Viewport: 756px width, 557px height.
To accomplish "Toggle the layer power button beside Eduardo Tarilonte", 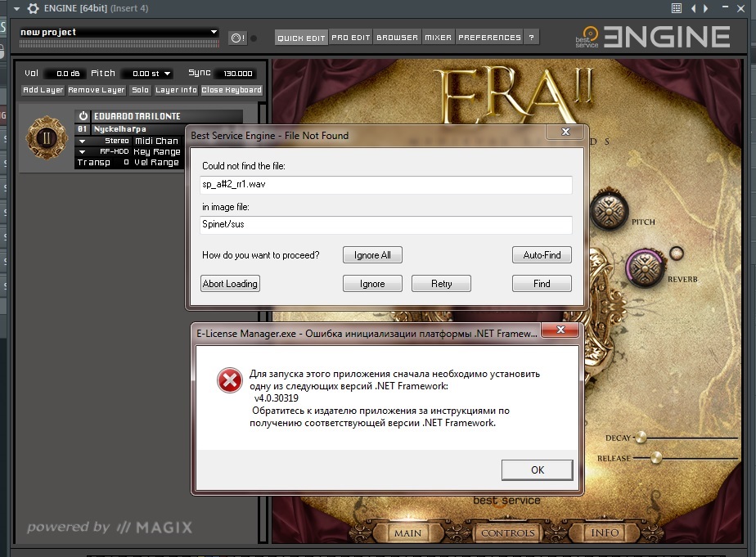I will [x=83, y=116].
